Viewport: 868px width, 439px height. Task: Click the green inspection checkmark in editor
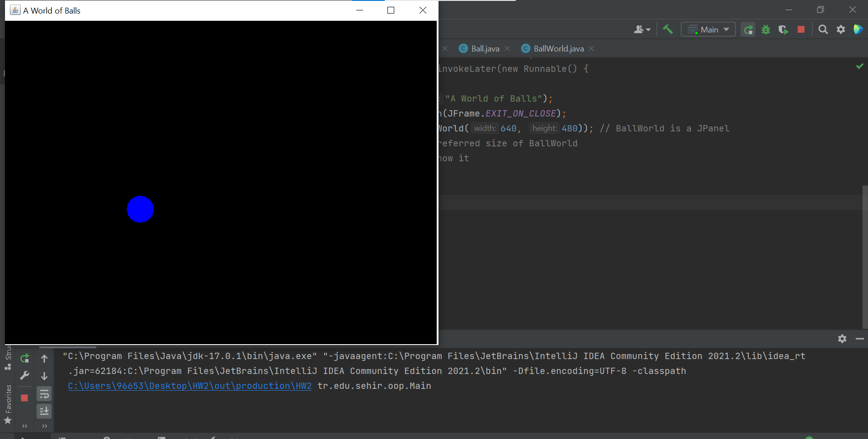pyautogui.click(x=859, y=66)
